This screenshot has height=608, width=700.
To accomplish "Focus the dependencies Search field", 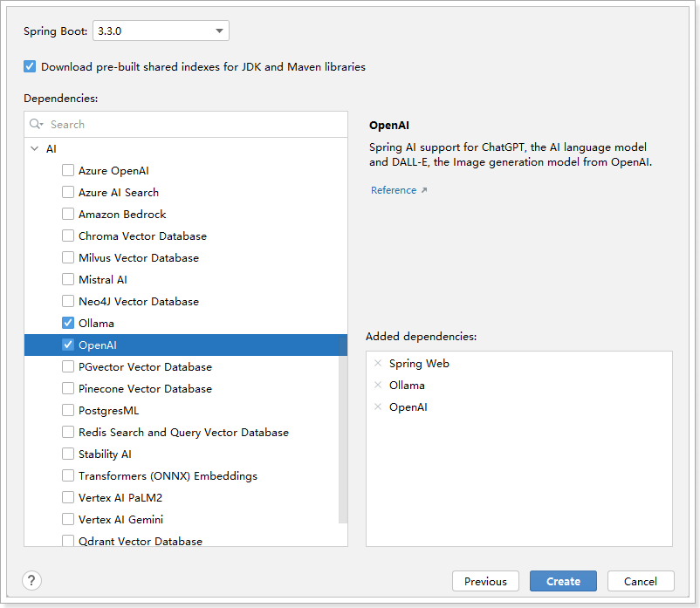I will pyautogui.click(x=186, y=125).
